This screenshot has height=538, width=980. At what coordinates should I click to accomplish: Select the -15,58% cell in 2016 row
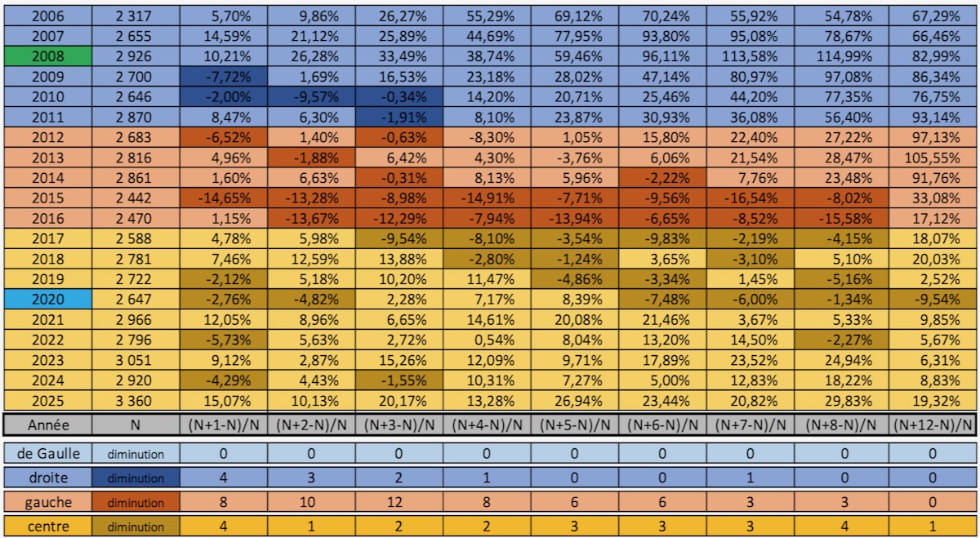(845, 218)
